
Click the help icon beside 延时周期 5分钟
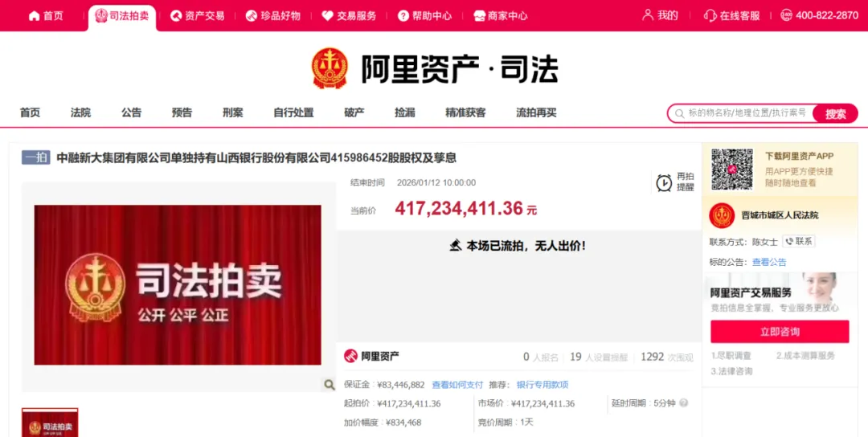684,403
